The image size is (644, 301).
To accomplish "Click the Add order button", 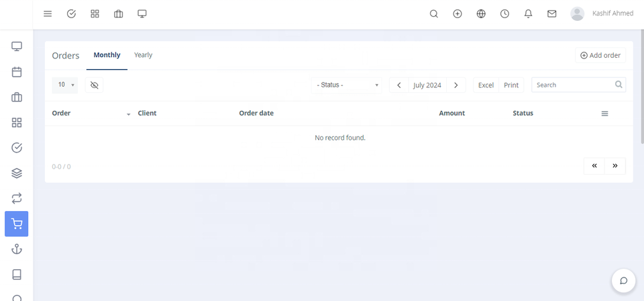I will point(600,55).
